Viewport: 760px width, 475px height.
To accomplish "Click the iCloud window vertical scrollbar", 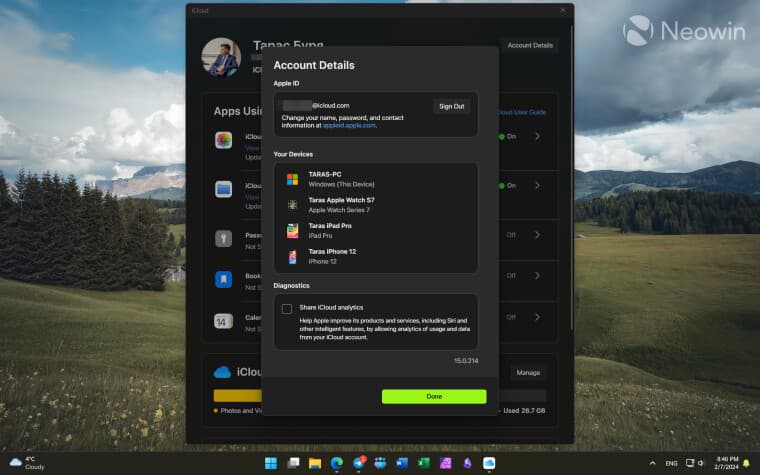I will click(571, 177).
